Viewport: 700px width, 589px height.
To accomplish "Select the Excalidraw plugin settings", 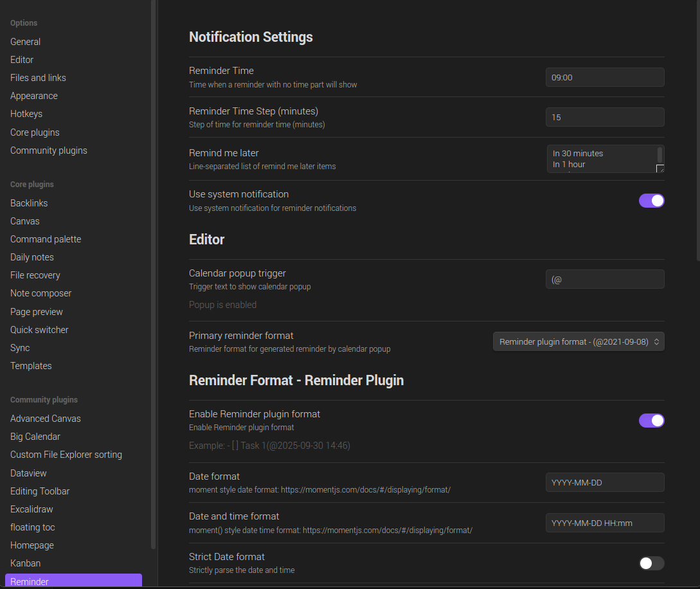I will [x=31, y=509].
